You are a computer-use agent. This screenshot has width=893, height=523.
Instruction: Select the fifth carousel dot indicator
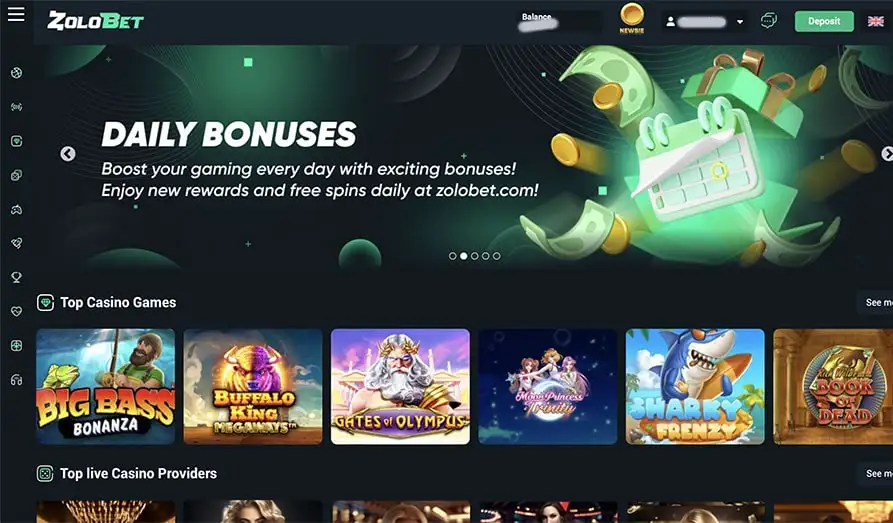(497, 256)
